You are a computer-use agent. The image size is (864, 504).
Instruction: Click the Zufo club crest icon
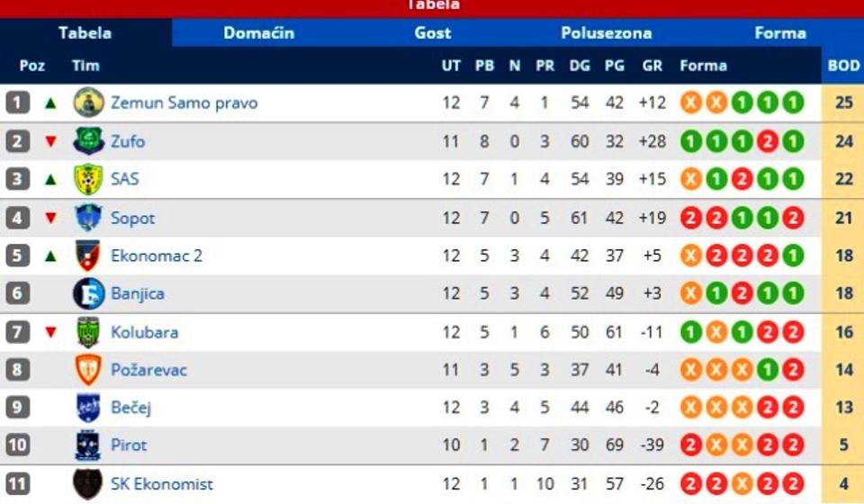[x=88, y=141]
